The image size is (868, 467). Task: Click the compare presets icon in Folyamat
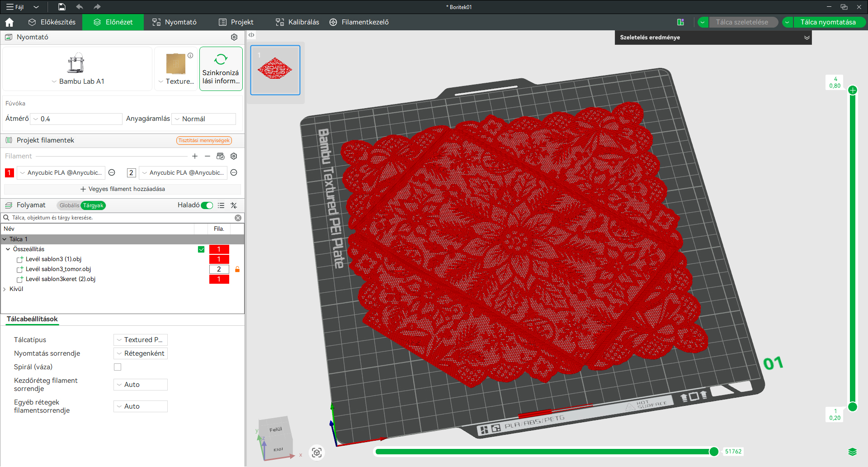tap(234, 205)
